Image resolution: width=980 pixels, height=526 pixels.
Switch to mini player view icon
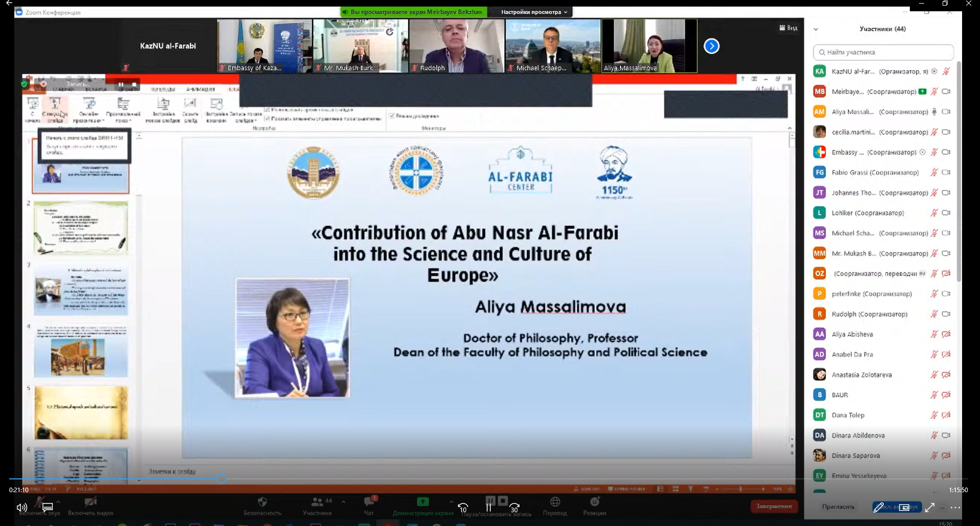(904, 507)
